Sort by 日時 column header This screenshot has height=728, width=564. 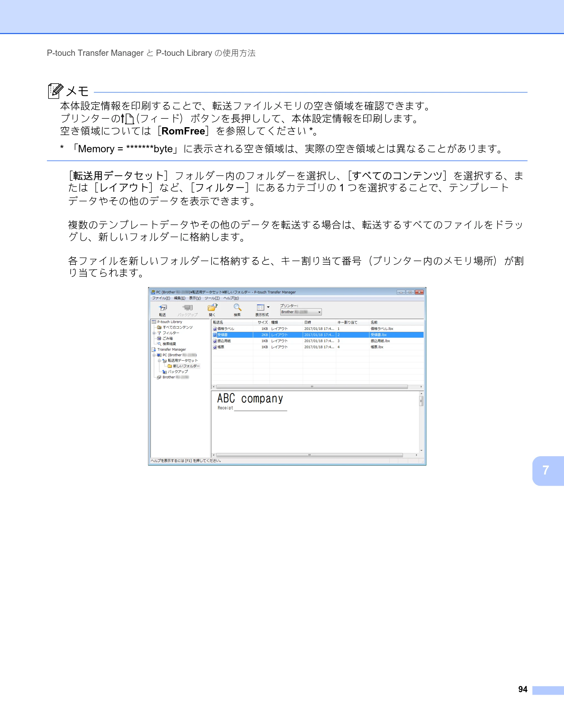(x=319, y=322)
